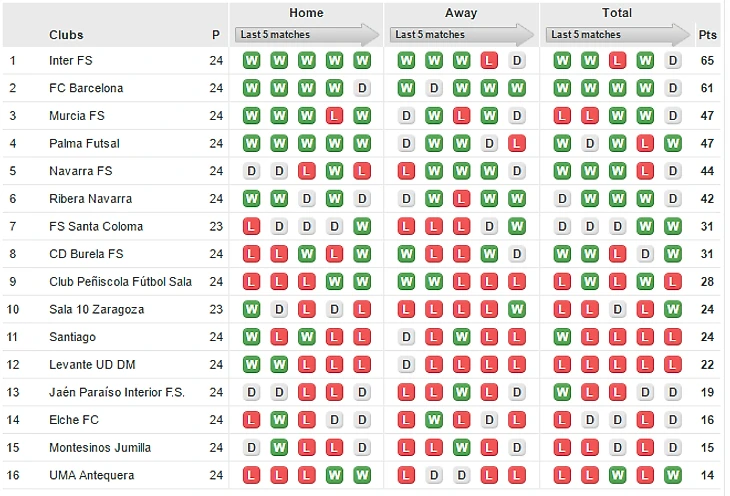730x496 pixels.
Task: Click the Home last 5 matches arrow
Action: tap(307, 35)
